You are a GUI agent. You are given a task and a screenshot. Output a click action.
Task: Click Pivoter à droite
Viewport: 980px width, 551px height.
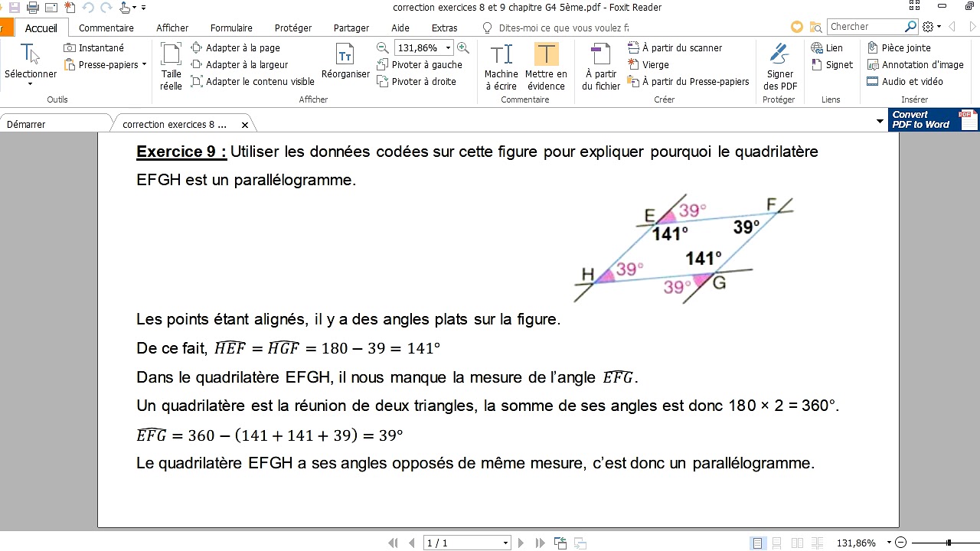pos(416,81)
